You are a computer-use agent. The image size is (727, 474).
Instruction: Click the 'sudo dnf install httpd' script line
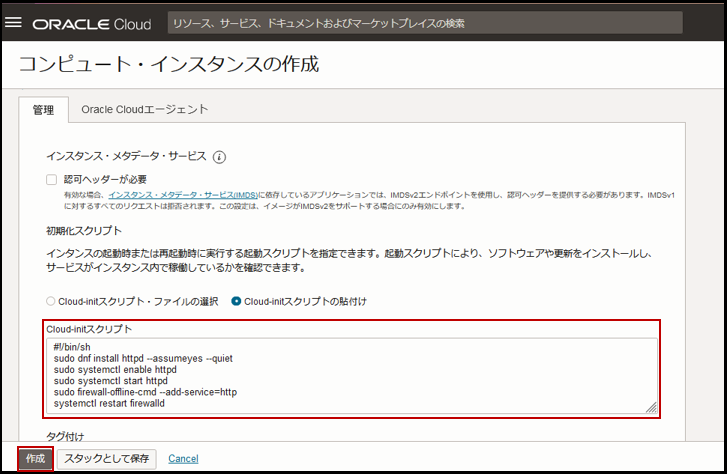pos(143,359)
